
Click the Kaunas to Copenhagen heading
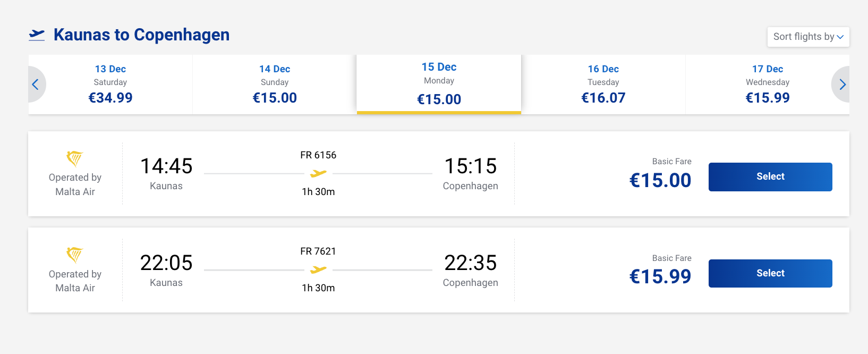[x=141, y=35]
